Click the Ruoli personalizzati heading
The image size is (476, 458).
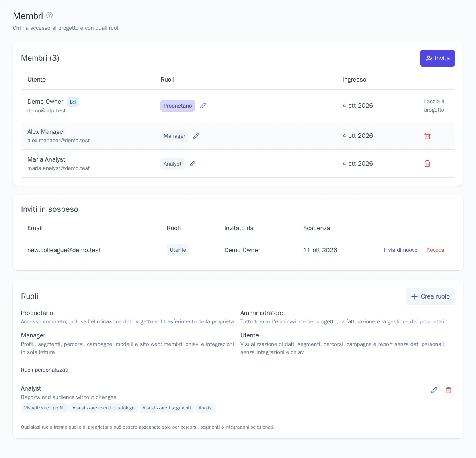[x=45, y=370]
